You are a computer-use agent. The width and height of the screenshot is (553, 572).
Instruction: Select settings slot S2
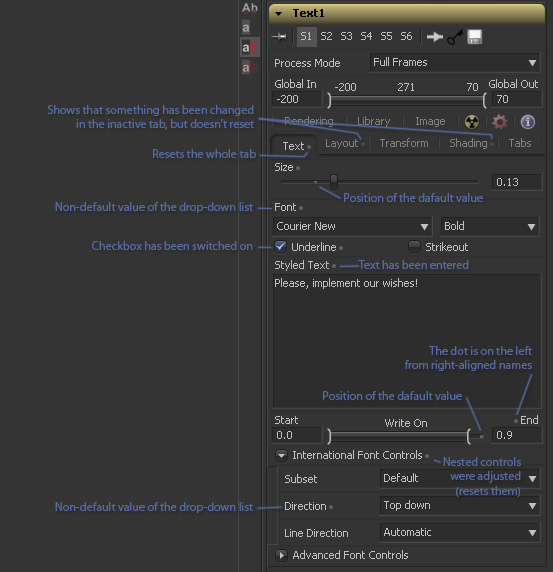[326, 36]
